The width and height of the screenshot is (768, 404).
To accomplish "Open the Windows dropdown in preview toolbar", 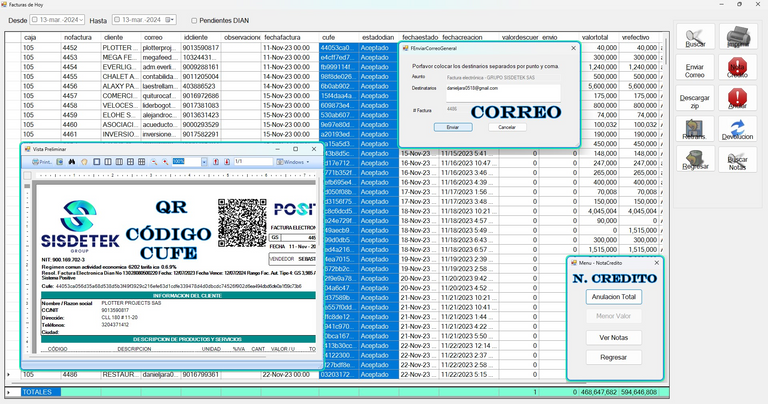I will (293, 162).
